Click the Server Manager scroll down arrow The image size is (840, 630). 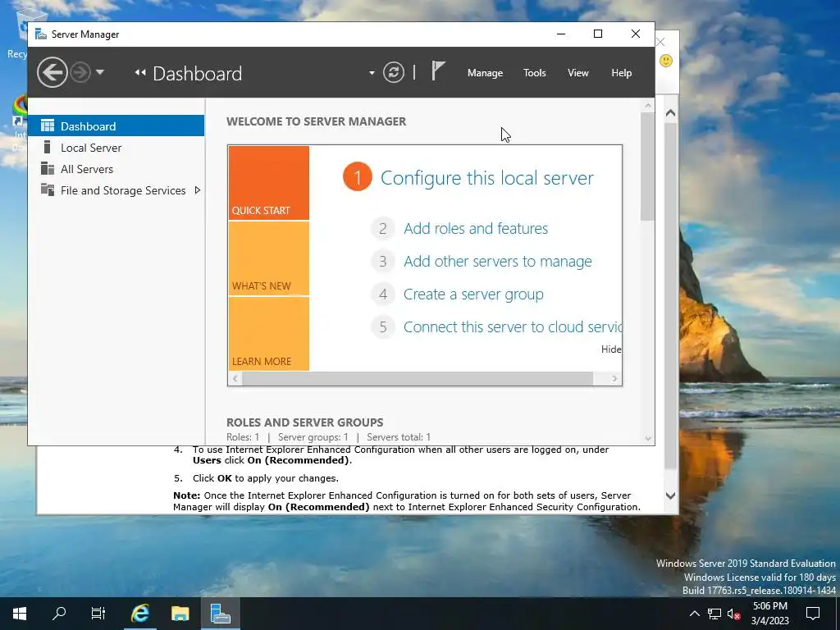click(648, 438)
